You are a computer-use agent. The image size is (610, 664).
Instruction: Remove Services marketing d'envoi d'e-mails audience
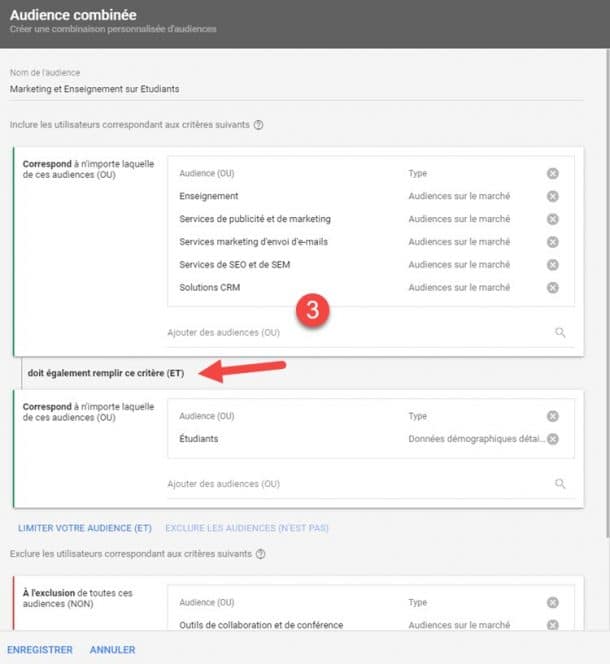pos(552,242)
